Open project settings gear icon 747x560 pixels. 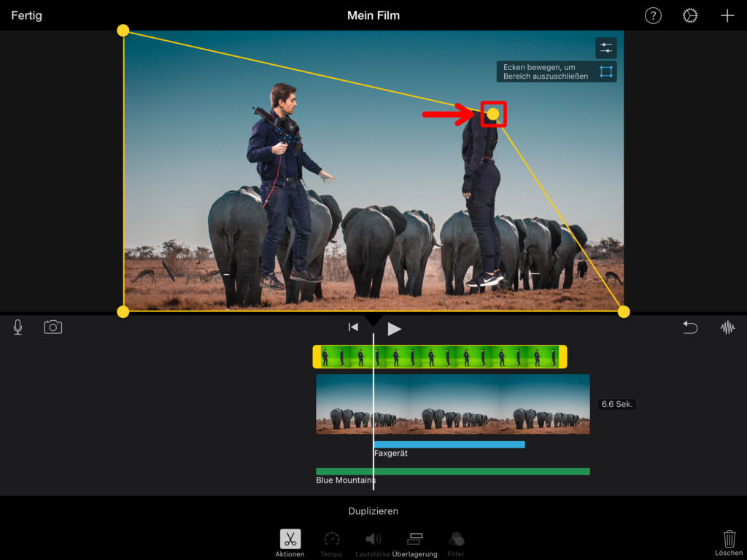(690, 16)
